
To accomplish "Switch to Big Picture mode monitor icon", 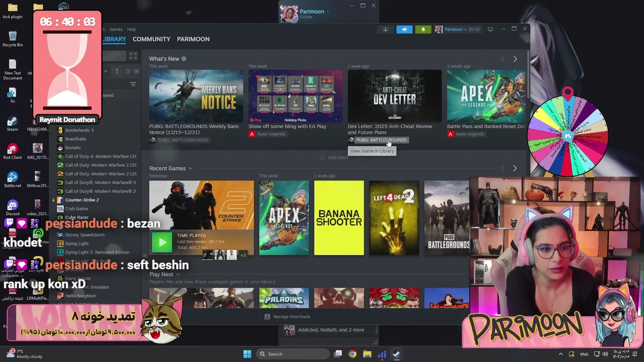I will (x=490, y=29).
